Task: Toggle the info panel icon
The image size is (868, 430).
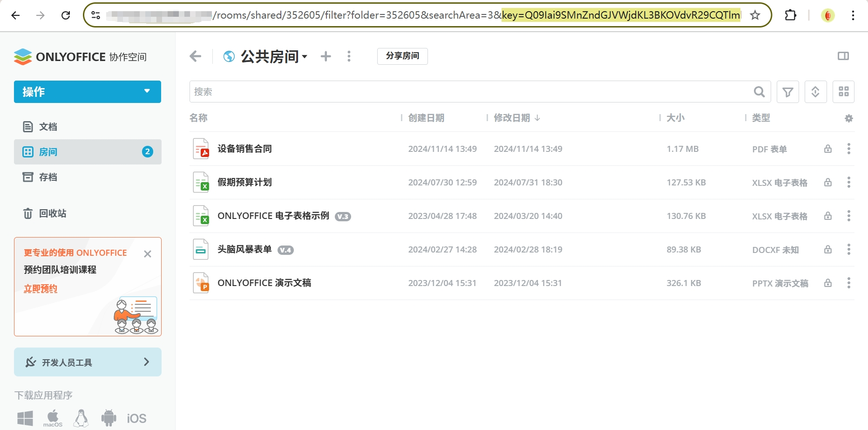Action: 843,56
